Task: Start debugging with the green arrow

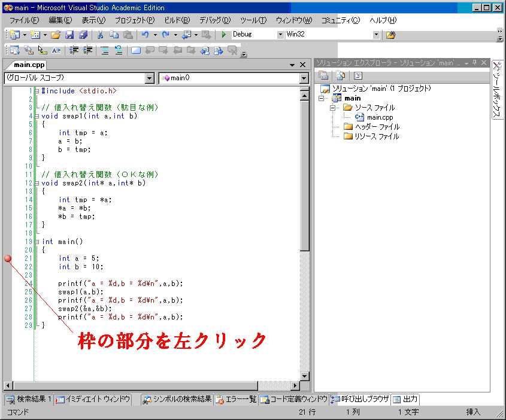Action: click(x=223, y=34)
